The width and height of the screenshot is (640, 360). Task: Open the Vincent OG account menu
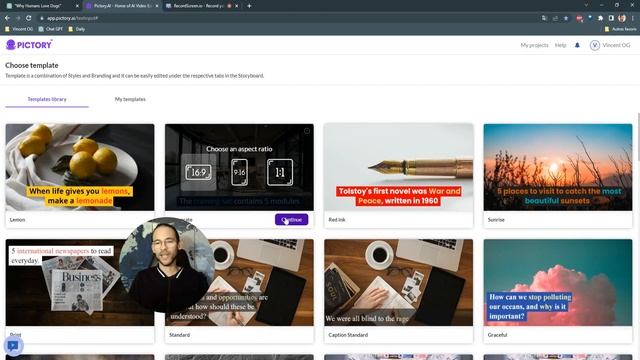(x=610, y=45)
